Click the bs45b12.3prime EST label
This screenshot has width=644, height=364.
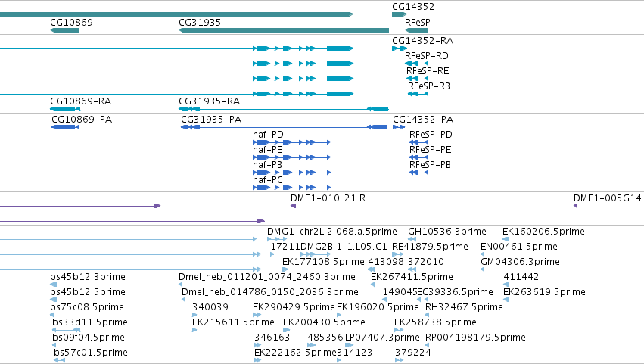(88, 277)
